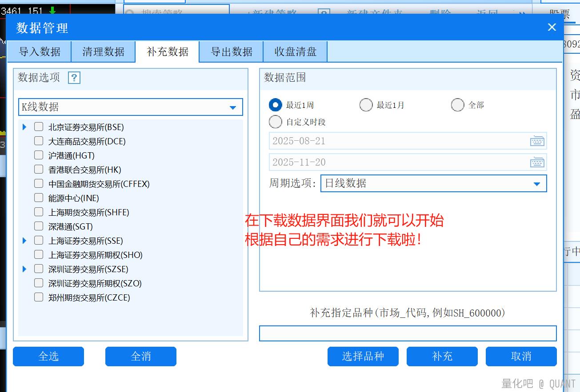The image size is (580, 392).
Task: Enable the 香港联合交易所(HK) checkbox
Action: (x=39, y=170)
